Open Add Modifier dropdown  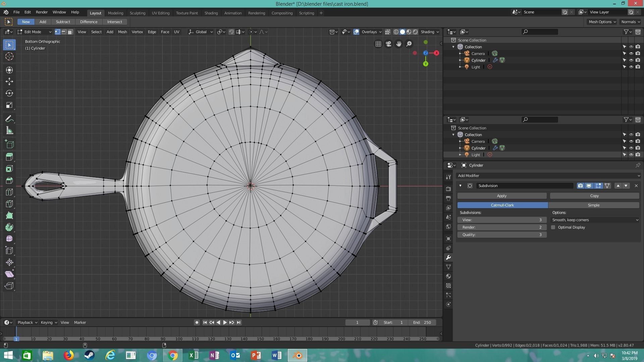(548, 176)
